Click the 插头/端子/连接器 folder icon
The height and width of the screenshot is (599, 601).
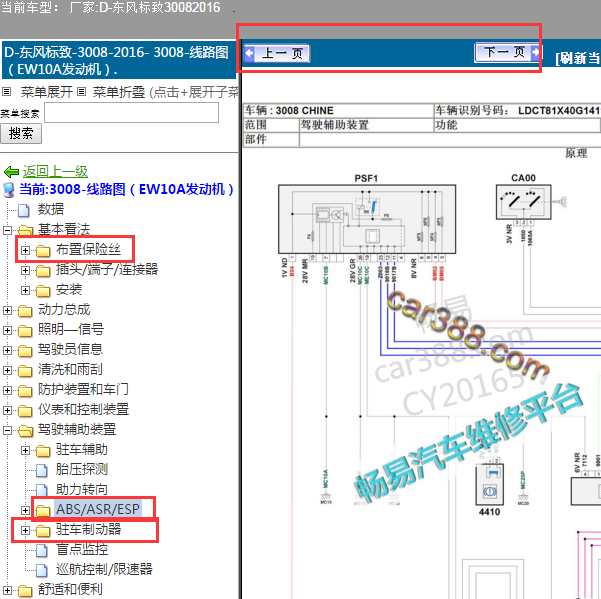[43, 271]
